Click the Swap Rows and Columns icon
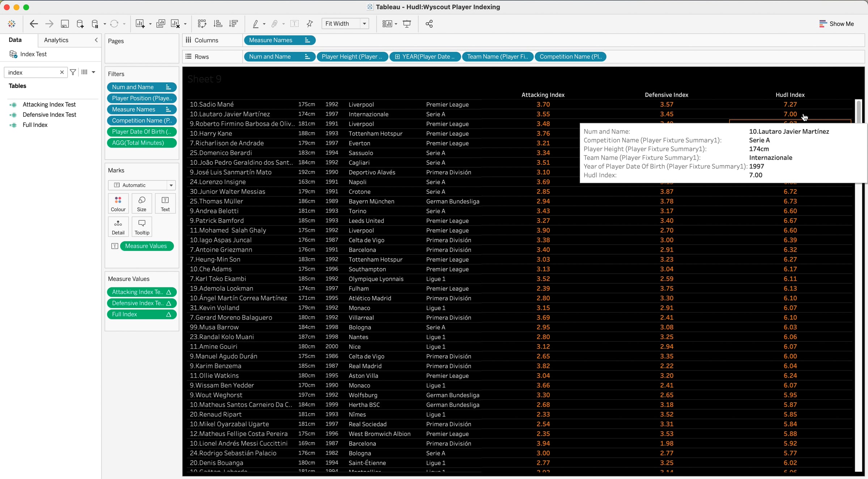Image resolution: width=868 pixels, height=479 pixels. 202,24
